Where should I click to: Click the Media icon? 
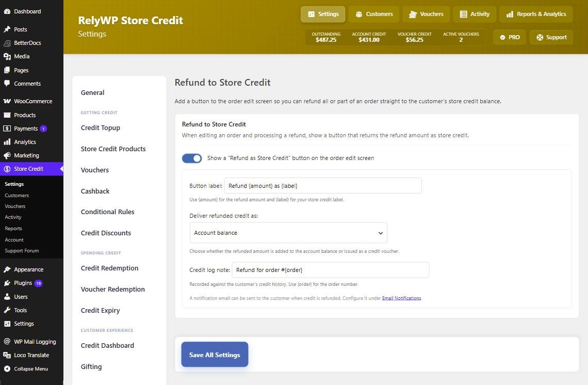[7, 57]
